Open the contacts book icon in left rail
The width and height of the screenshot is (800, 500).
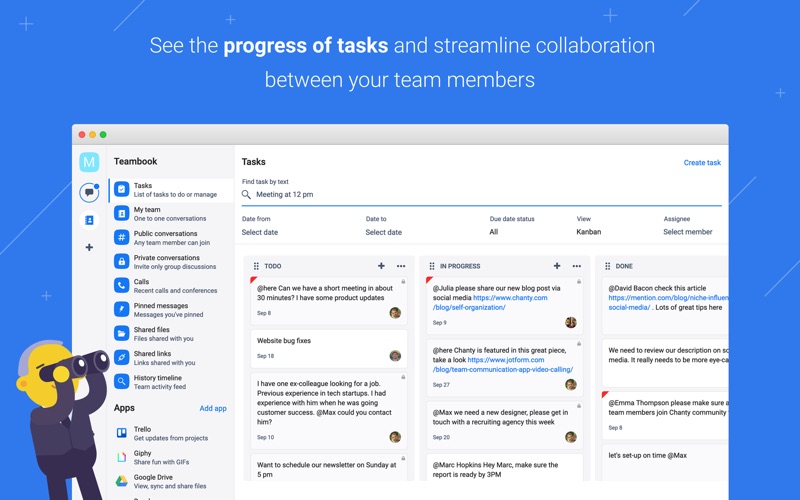(89, 220)
